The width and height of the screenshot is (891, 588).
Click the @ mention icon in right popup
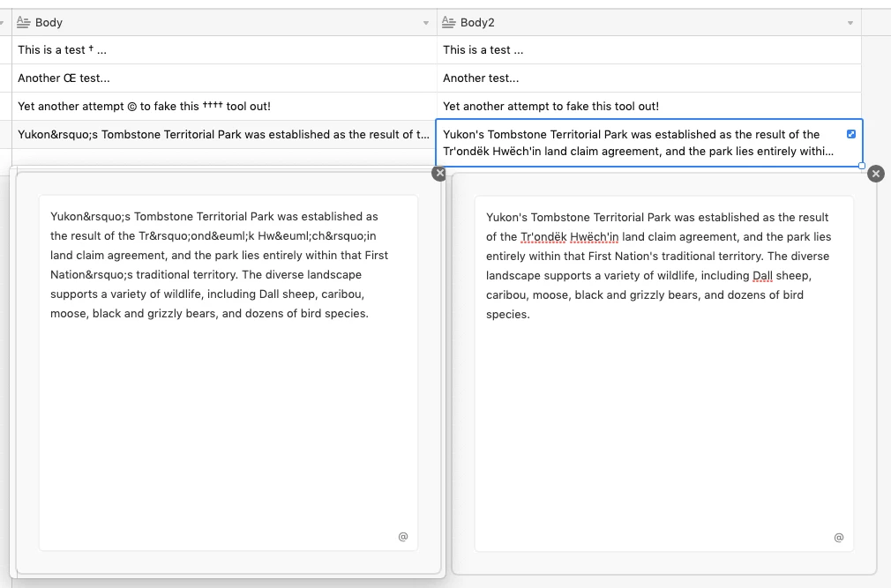tap(839, 537)
